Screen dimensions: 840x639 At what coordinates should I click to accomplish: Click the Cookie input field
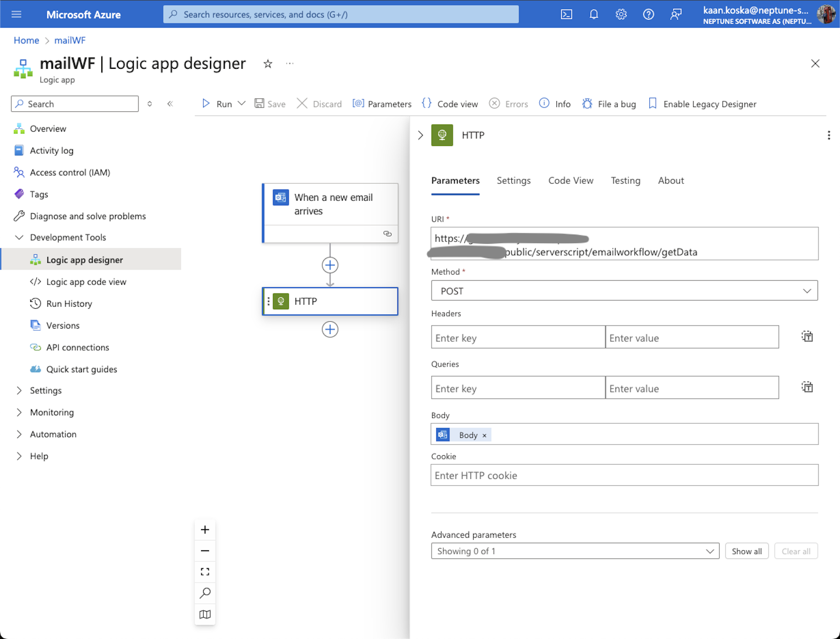(x=624, y=475)
